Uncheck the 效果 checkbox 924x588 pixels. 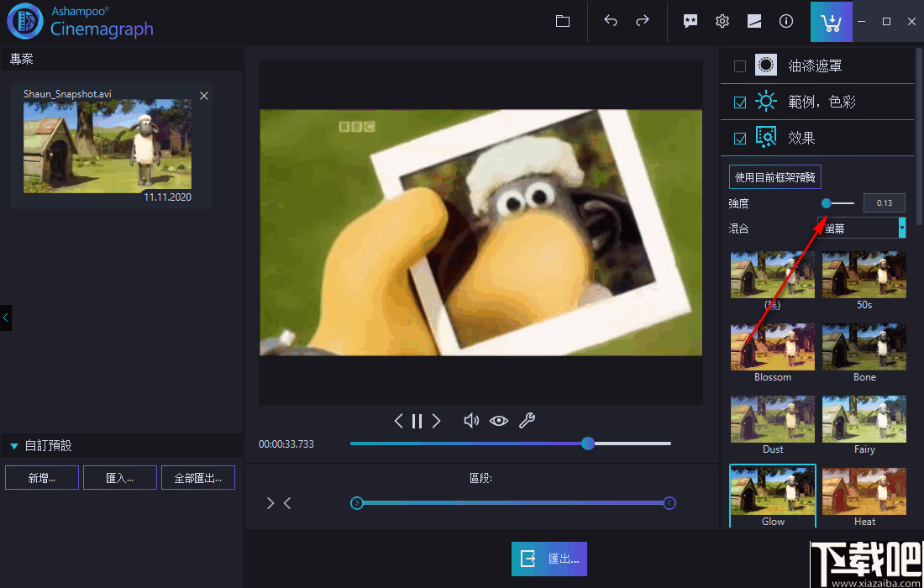coord(740,139)
